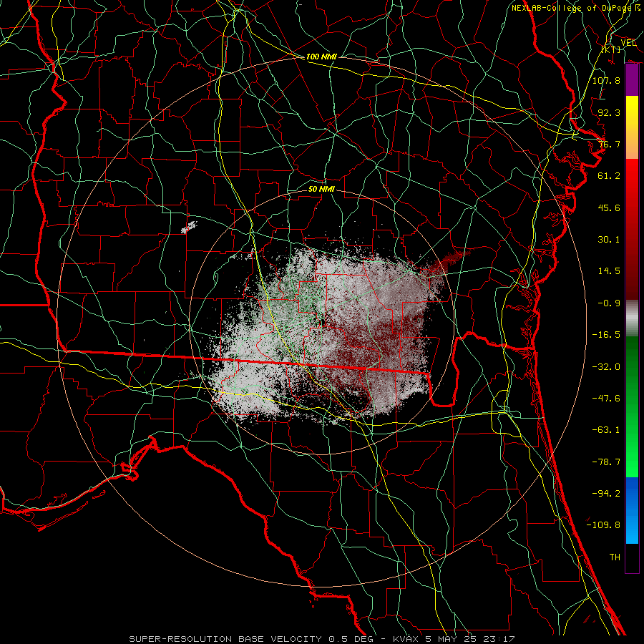Click the 50 NMI range ring label
Viewport: 644px width, 644px height.
tap(321, 189)
